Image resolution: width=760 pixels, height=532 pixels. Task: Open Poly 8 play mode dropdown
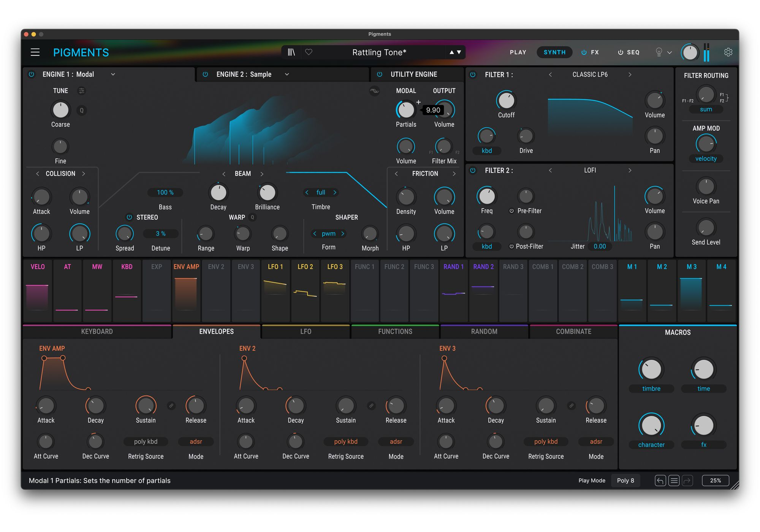625,480
